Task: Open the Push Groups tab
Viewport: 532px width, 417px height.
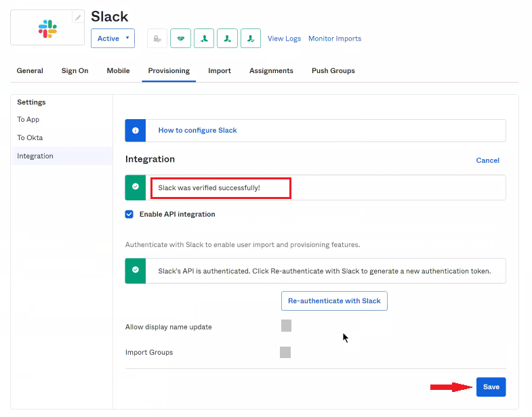Action: [x=333, y=70]
